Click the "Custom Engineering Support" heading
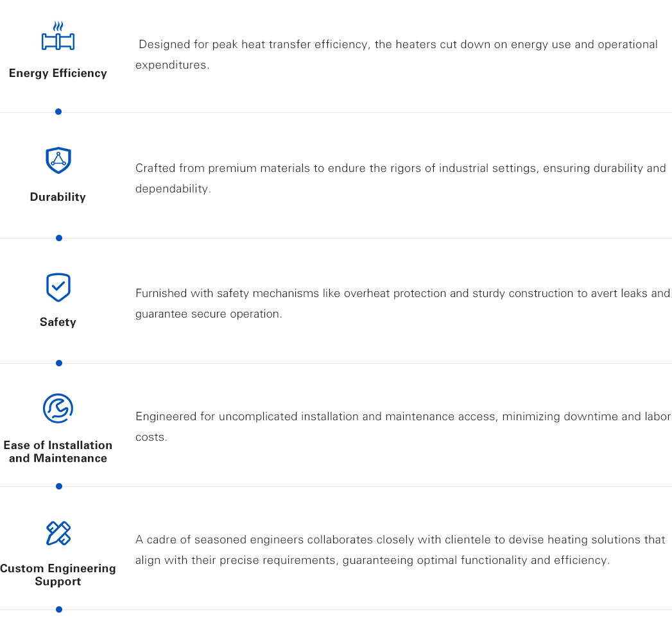672x621 pixels. [58, 575]
